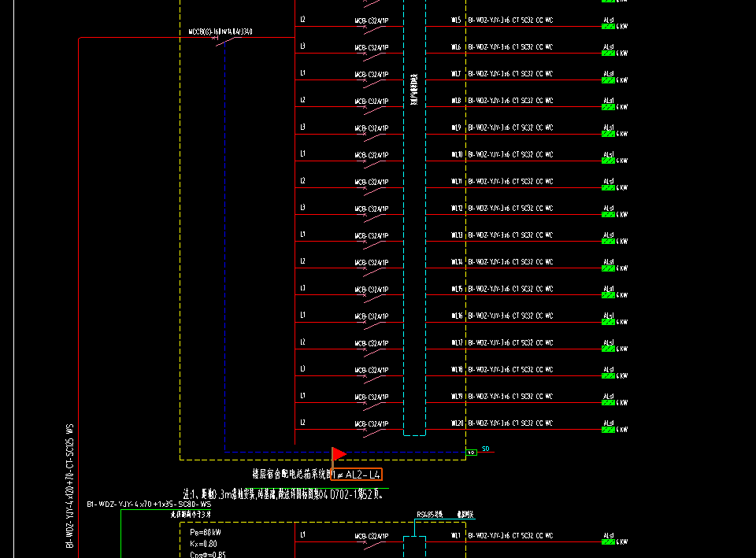Select the RS485 label
Image resolution: width=756 pixels, height=558 pixels.
[x=430, y=515]
